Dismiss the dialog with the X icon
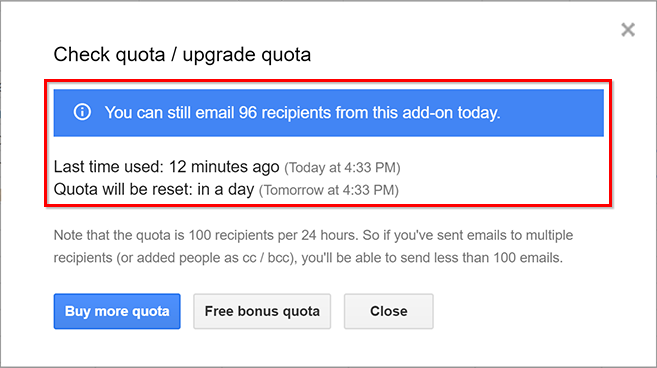The height and width of the screenshot is (368, 657). (628, 30)
